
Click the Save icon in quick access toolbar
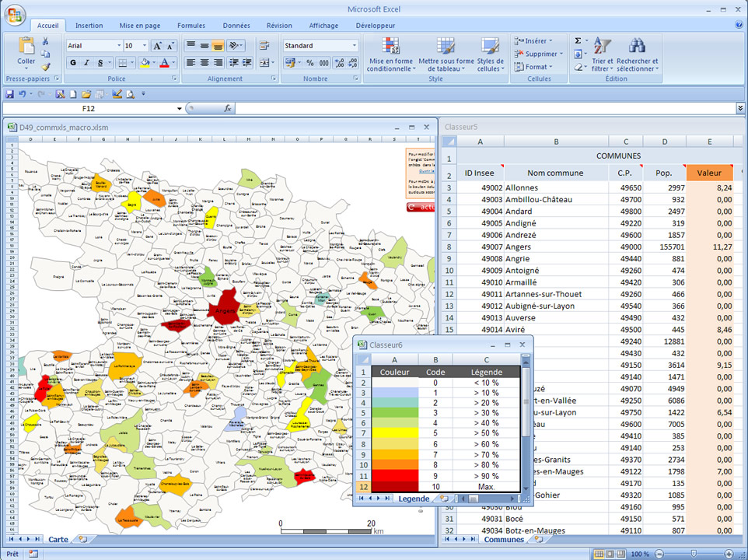[x=9, y=94]
